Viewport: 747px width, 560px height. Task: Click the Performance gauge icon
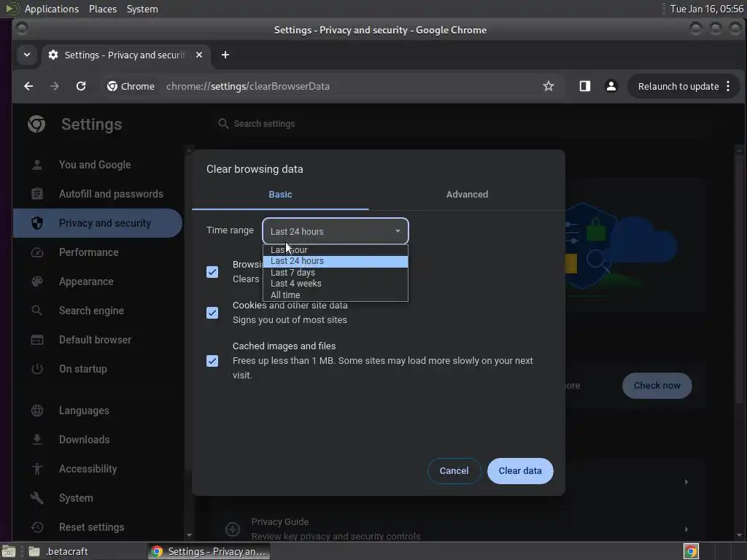pyautogui.click(x=37, y=252)
